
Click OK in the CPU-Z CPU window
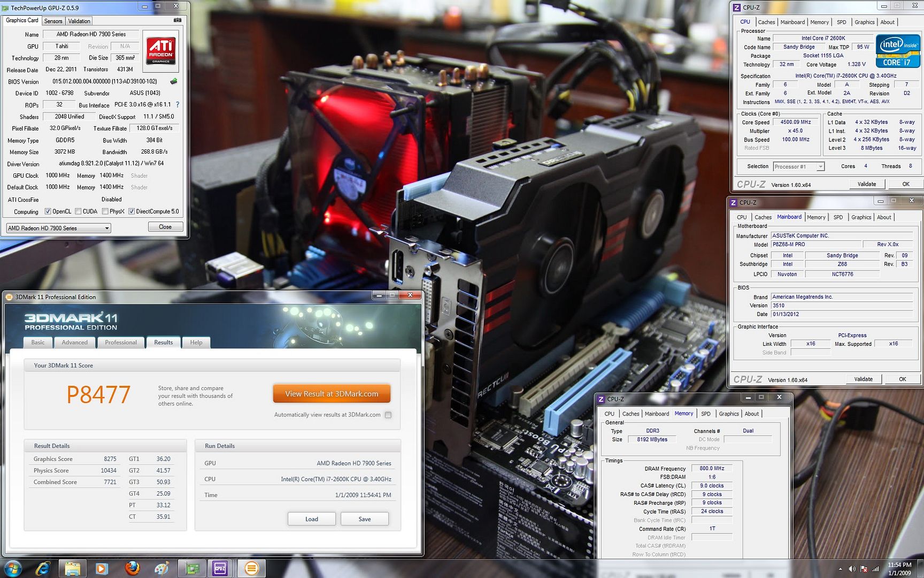(906, 184)
